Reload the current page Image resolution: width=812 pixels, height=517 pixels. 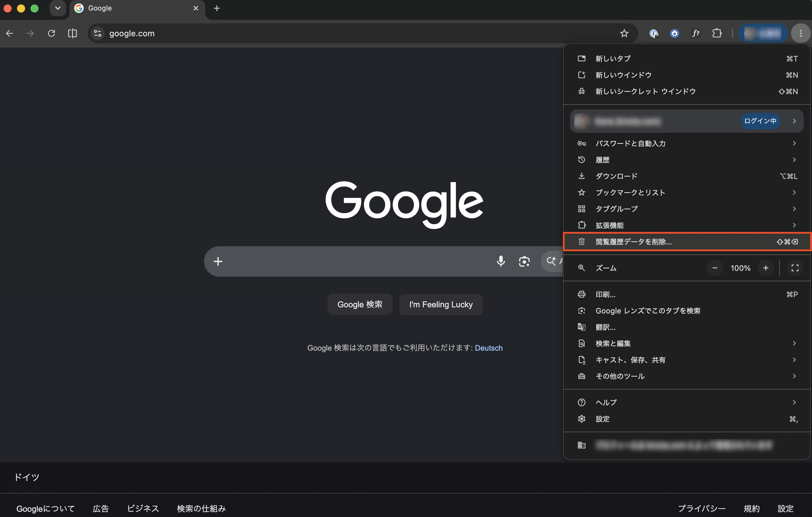click(51, 33)
